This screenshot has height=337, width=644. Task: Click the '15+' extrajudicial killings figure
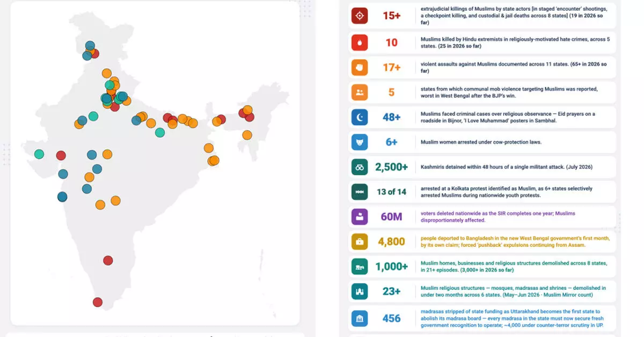392,16
